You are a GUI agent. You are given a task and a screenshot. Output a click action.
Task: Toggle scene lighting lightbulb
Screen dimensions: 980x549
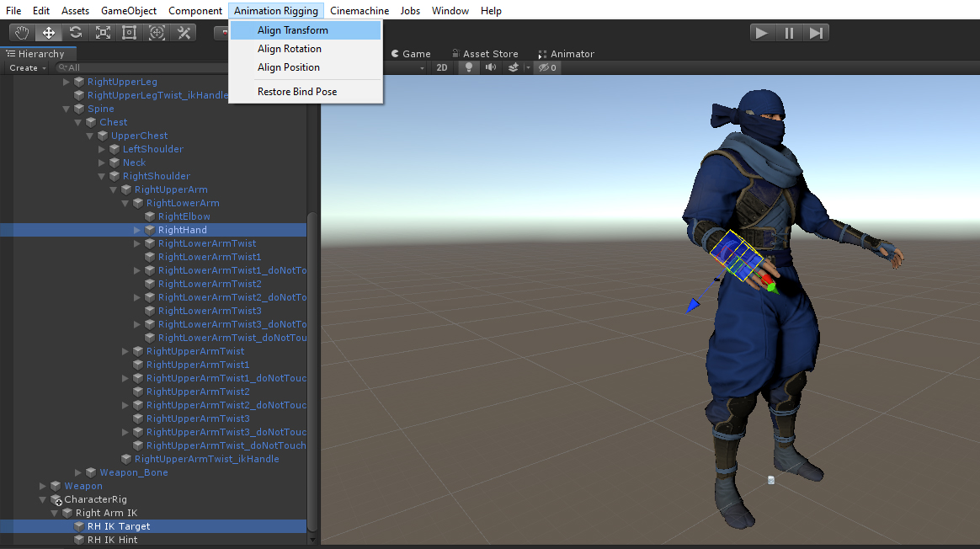click(x=469, y=67)
